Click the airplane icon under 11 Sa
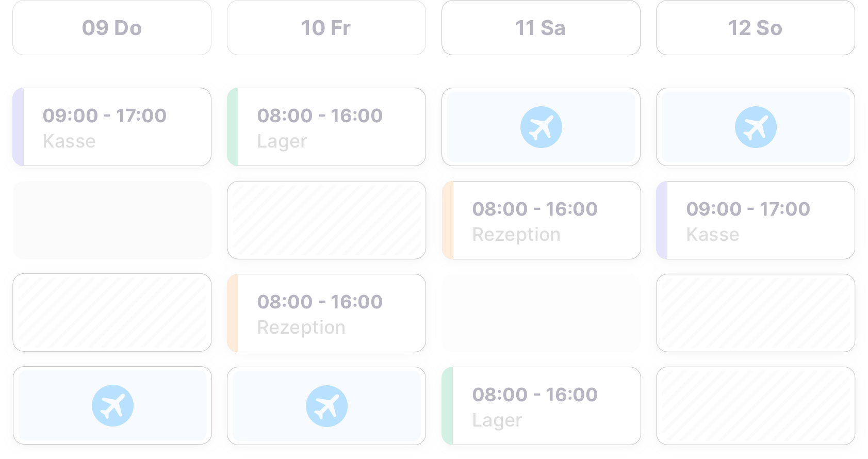This screenshot has width=868, height=459. [541, 127]
